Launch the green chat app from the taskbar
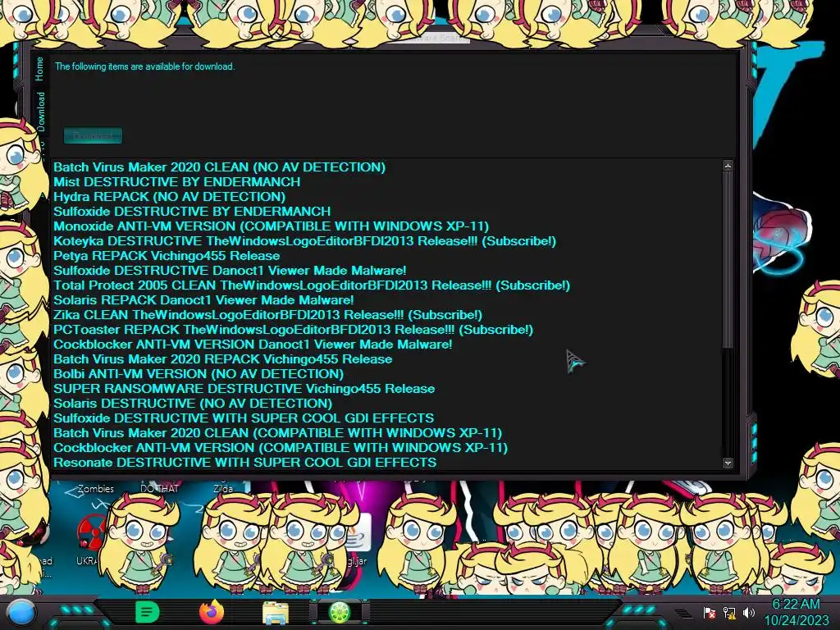This screenshot has height=630, width=840. tap(147, 612)
